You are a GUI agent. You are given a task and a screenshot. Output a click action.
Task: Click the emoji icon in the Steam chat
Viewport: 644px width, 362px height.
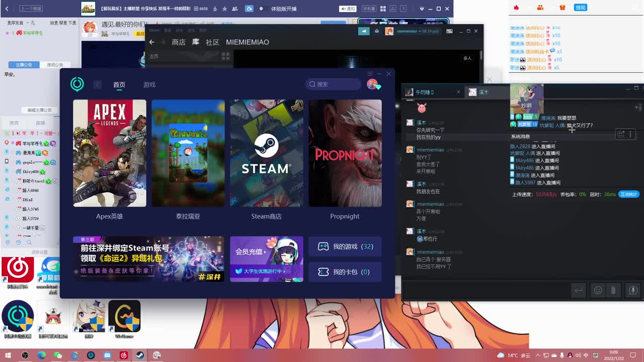coord(598,290)
